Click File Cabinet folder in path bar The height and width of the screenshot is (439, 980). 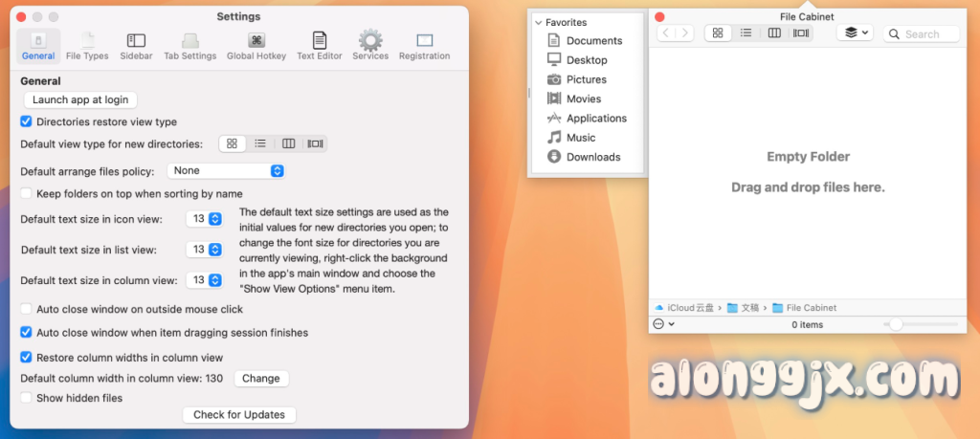coord(804,308)
